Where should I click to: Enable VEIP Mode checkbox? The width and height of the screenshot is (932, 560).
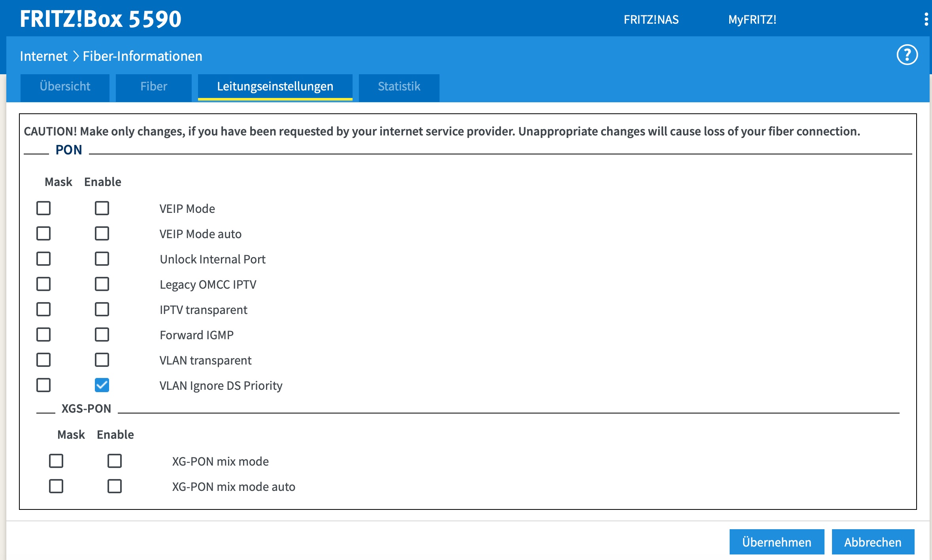pos(102,208)
